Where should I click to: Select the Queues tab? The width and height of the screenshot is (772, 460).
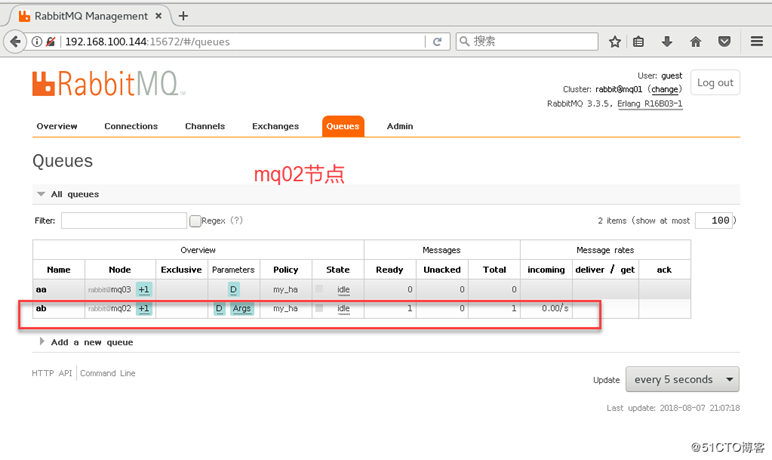coord(343,126)
